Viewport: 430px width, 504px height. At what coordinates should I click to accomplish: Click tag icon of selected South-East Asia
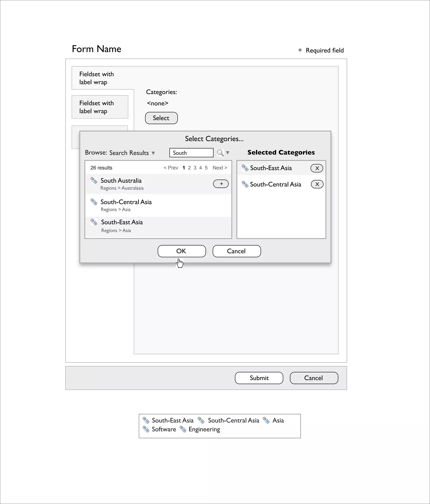245,168
